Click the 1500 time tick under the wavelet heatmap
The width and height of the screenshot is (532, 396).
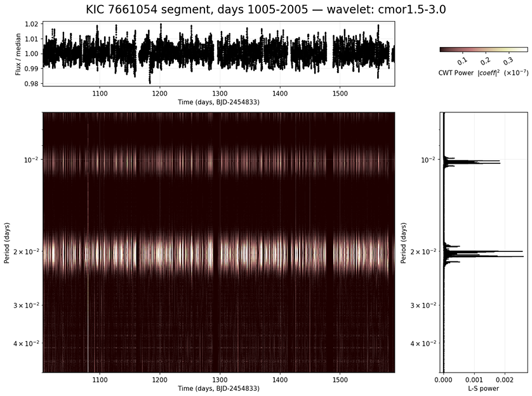pos(340,379)
